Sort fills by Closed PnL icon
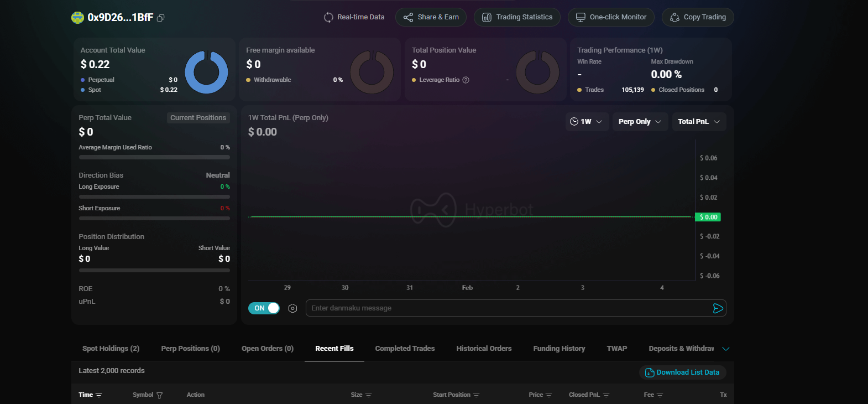 tap(606, 395)
